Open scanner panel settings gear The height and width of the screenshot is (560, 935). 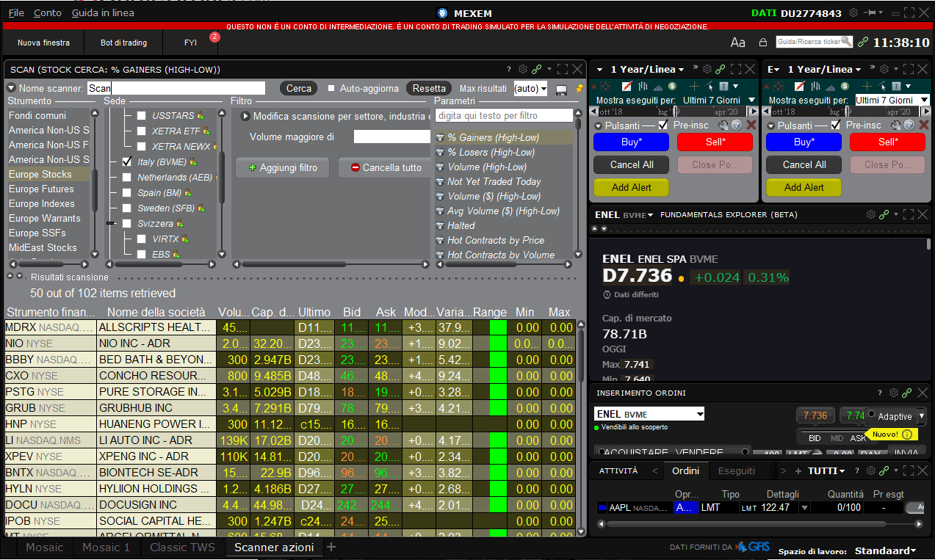pyautogui.click(x=522, y=69)
